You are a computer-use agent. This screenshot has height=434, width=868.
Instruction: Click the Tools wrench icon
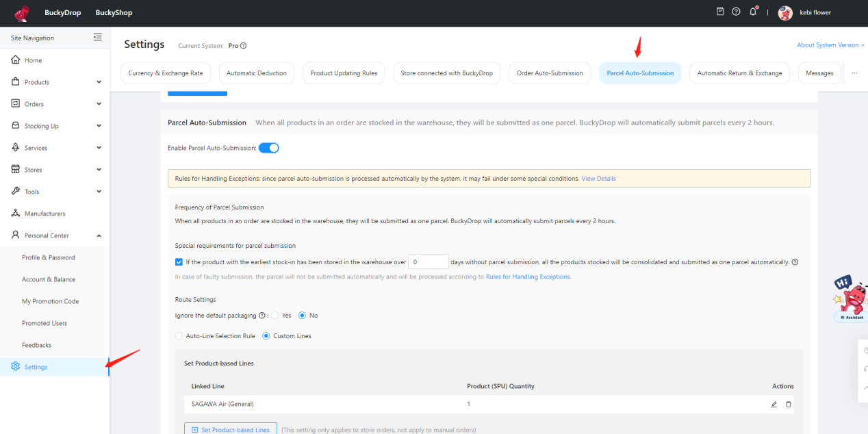[x=16, y=192]
